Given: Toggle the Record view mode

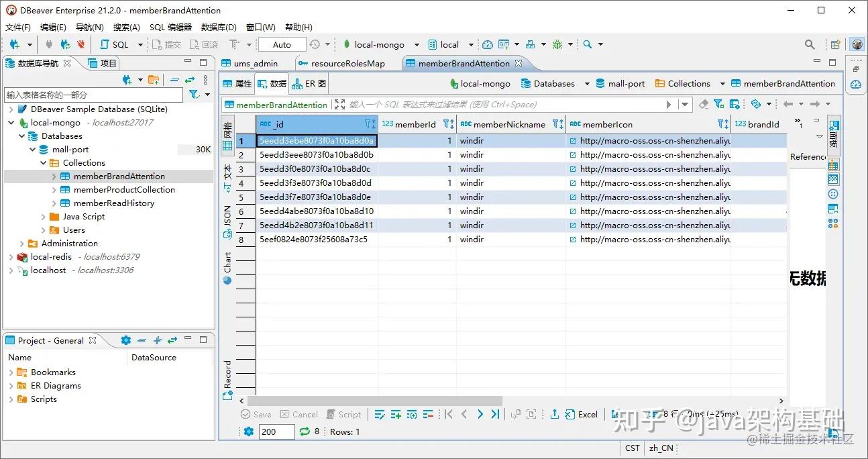Looking at the screenshot, I should pyautogui.click(x=227, y=380).
